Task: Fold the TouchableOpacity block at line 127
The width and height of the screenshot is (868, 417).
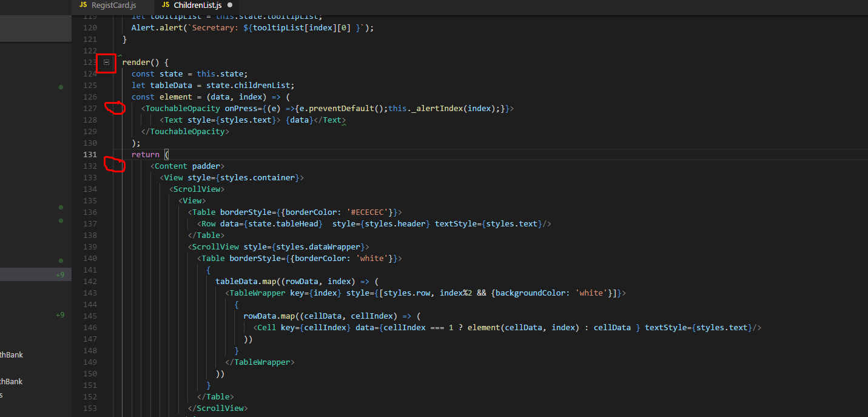Action: 114,108
